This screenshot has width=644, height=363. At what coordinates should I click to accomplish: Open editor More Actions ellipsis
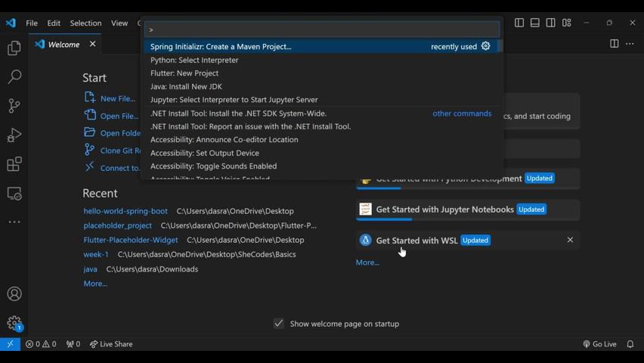[x=630, y=44]
